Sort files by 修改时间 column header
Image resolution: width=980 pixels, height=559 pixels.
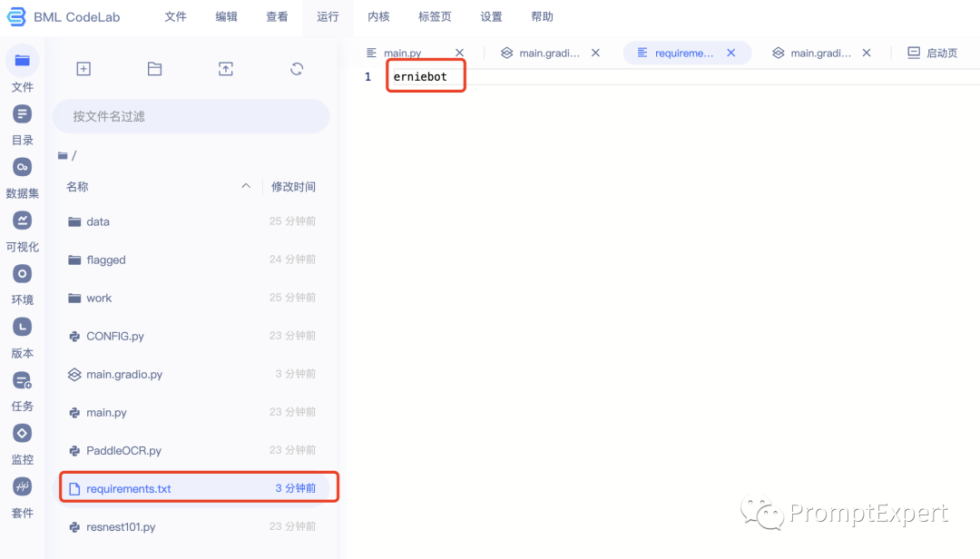pyautogui.click(x=293, y=186)
